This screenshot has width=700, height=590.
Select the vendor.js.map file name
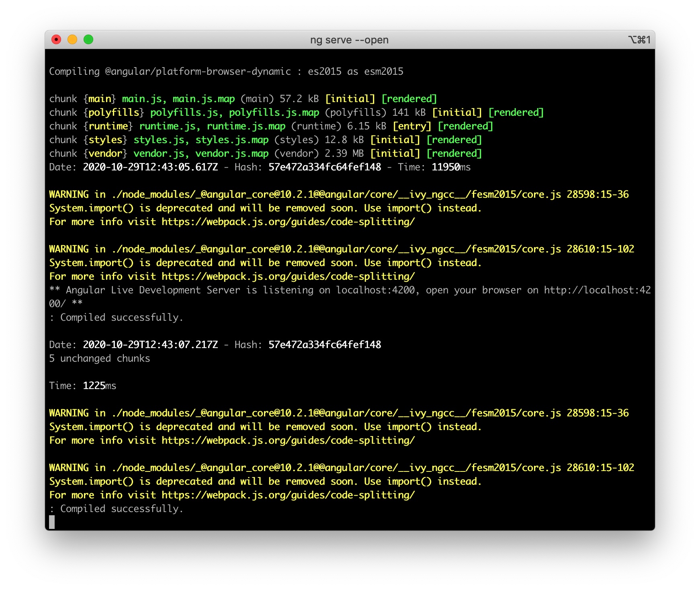pos(232,154)
